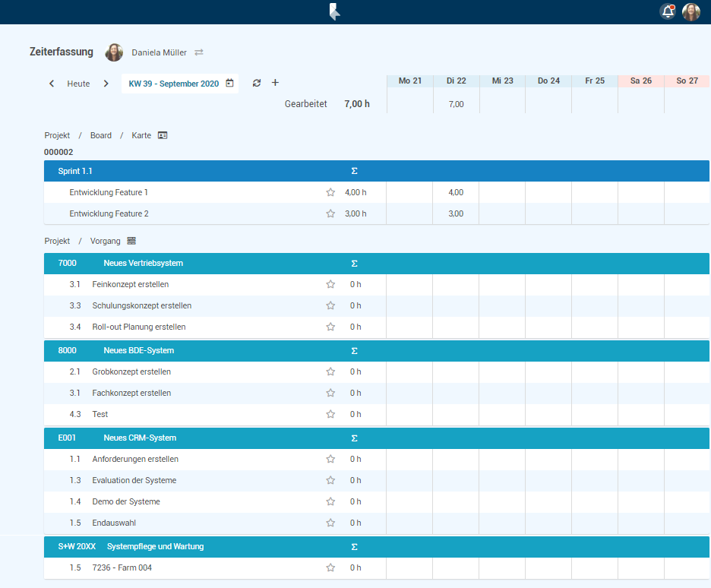Open the KW 39 - September 2020 date picker
Viewport: 711px width, 588px height.
[180, 84]
